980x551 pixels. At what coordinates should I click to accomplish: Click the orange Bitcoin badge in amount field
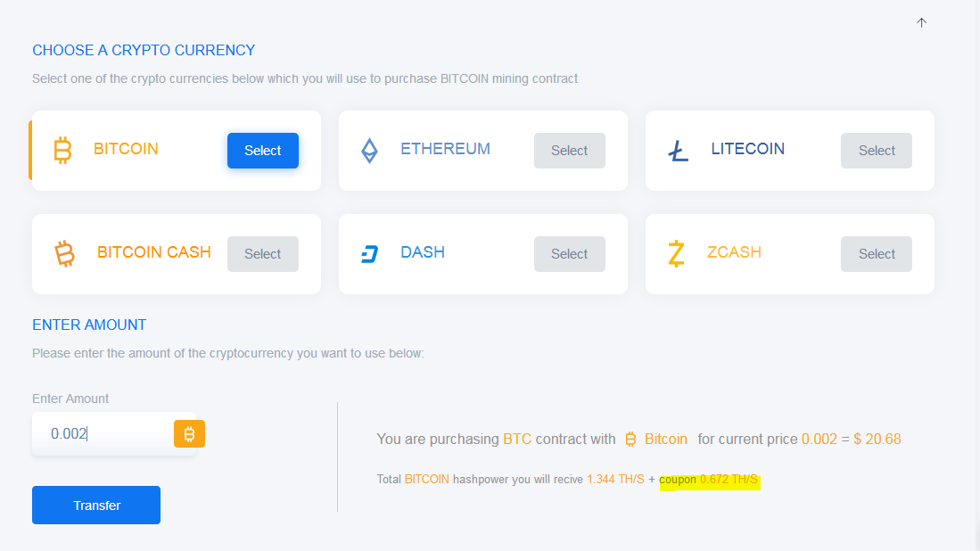tap(189, 434)
